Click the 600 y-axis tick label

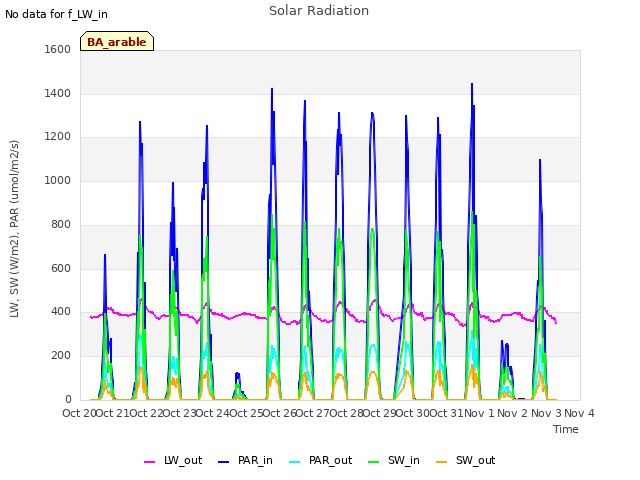[61, 269]
